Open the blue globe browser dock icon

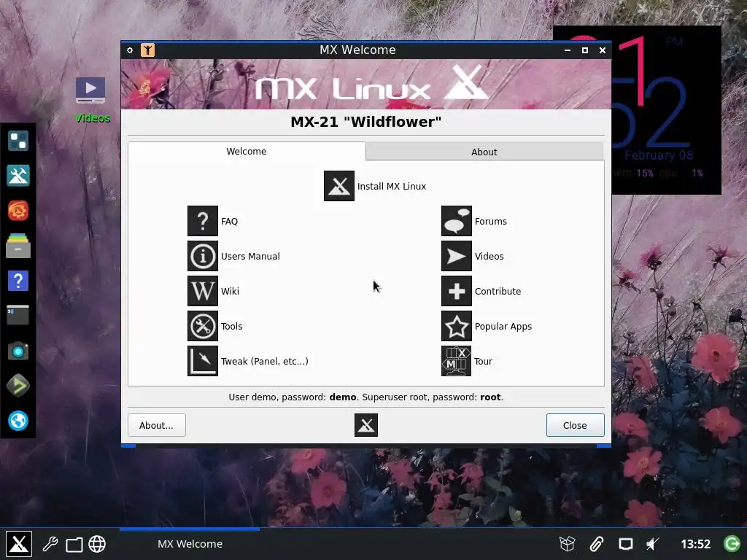tap(18, 421)
